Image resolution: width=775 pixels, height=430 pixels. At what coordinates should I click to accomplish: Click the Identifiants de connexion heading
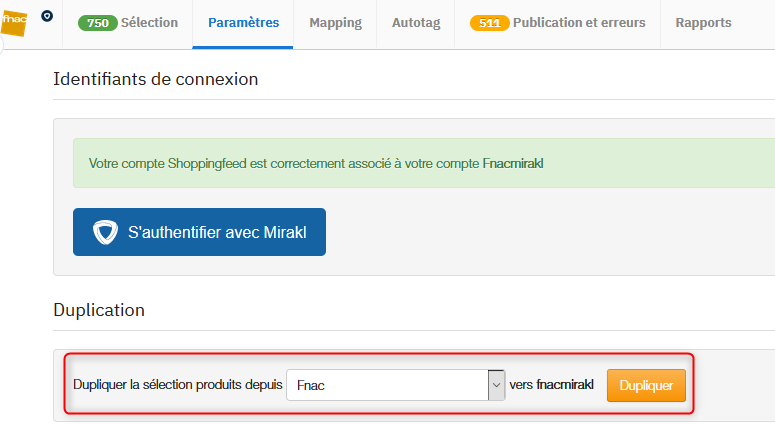(156, 79)
